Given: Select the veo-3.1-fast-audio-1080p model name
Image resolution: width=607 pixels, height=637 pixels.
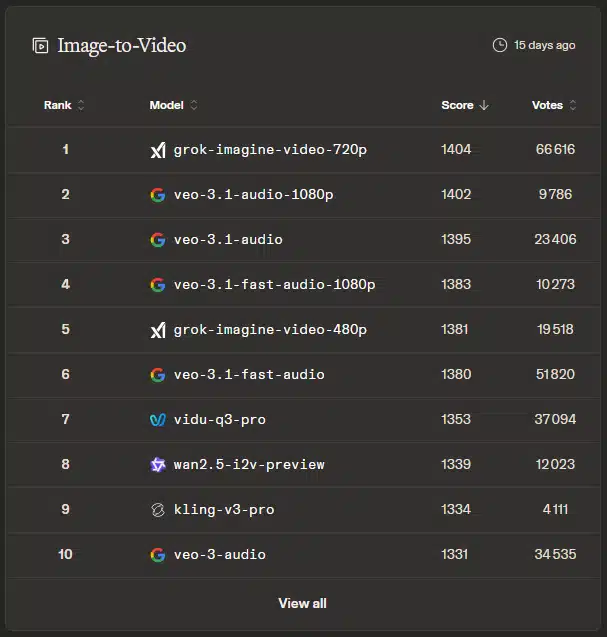Looking at the screenshot, I should pos(274,285).
